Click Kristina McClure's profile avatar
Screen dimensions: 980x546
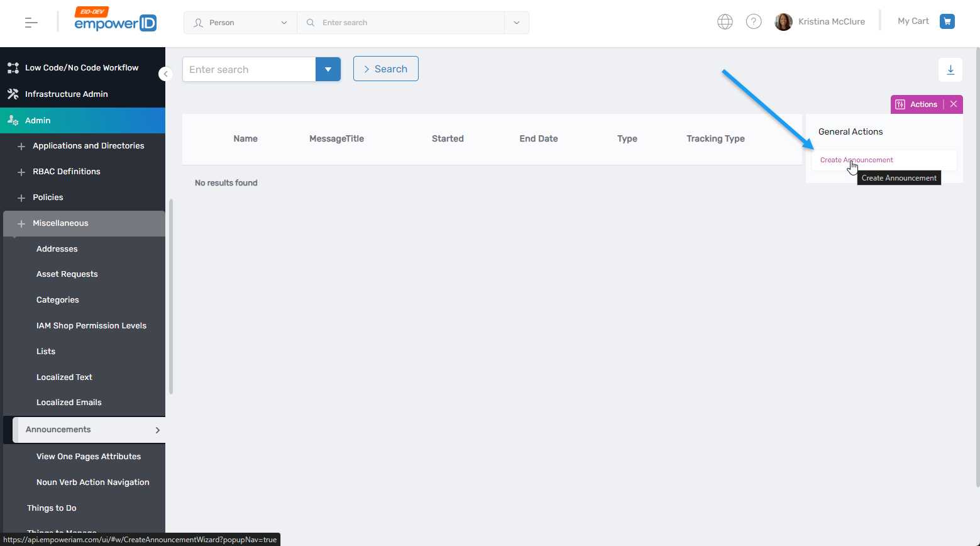pyautogui.click(x=783, y=21)
